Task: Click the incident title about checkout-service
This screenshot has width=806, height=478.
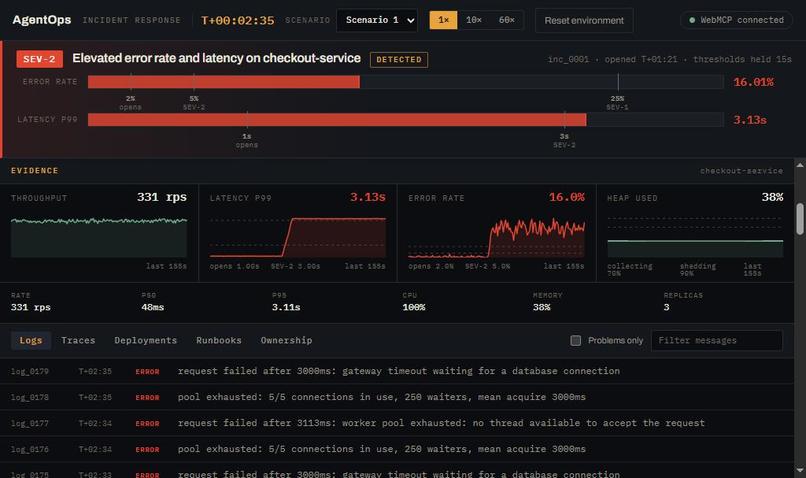Action: [216, 59]
